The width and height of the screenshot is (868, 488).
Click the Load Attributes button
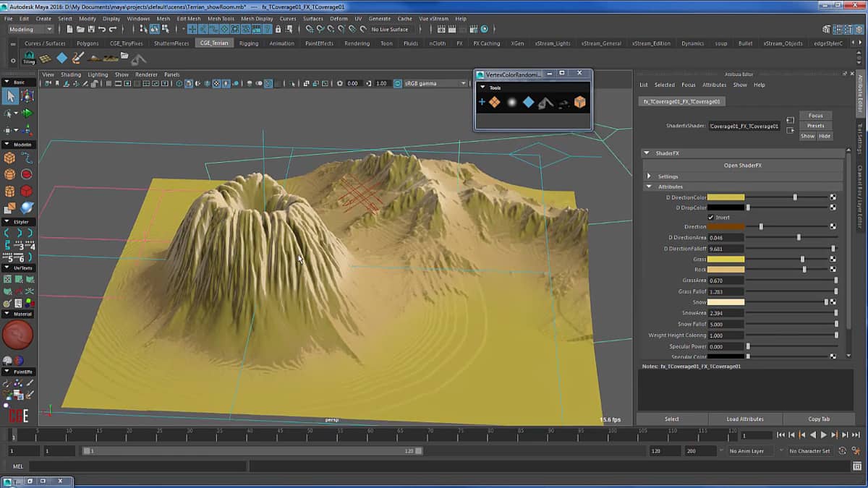click(x=744, y=419)
